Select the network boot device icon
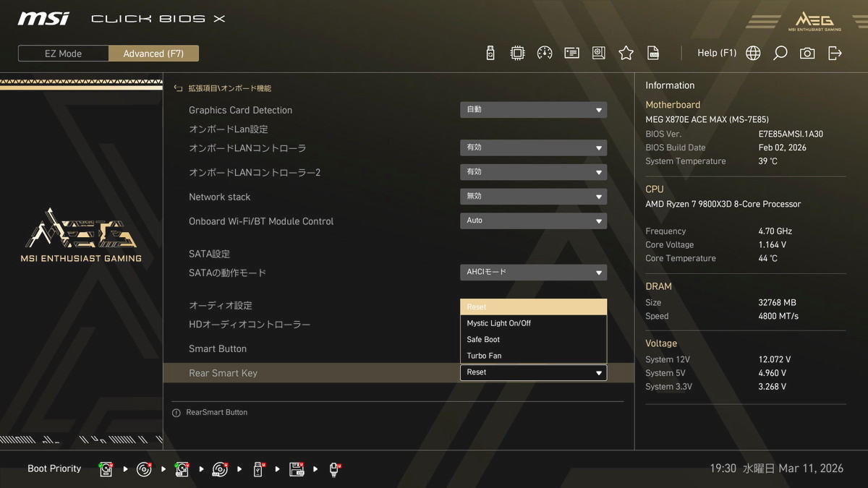The width and height of the screenshot is (868, 488). tap(335, 469)
